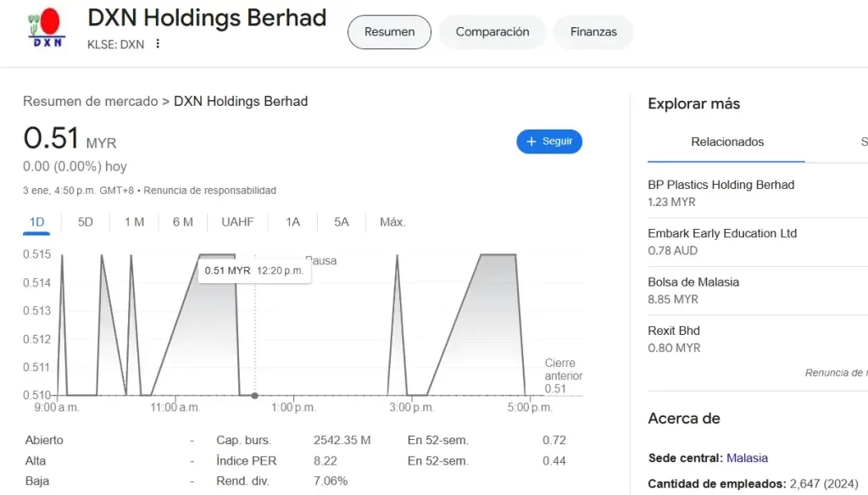
Task: Open the Finanzas tab
Action: pos(593,32)
